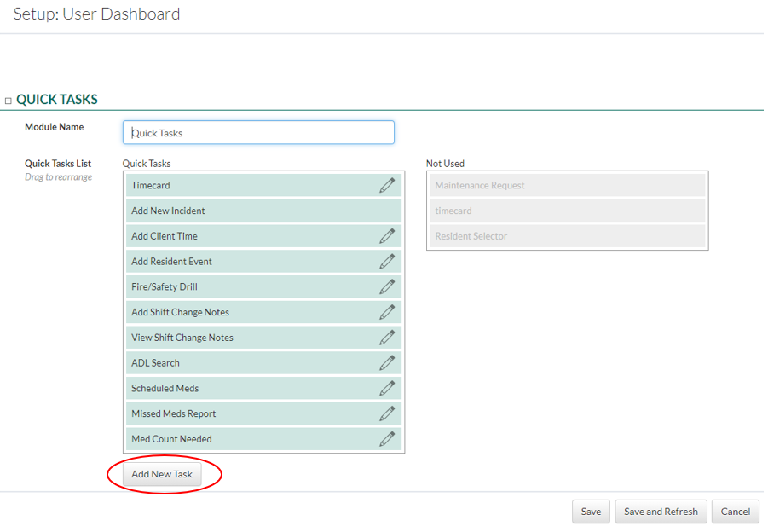Cancel the dashboard setup changes

735,512
